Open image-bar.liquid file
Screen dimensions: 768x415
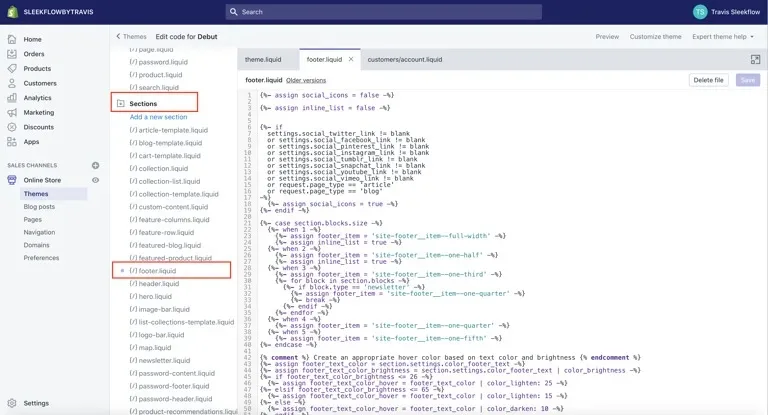(x=160, y=310)
